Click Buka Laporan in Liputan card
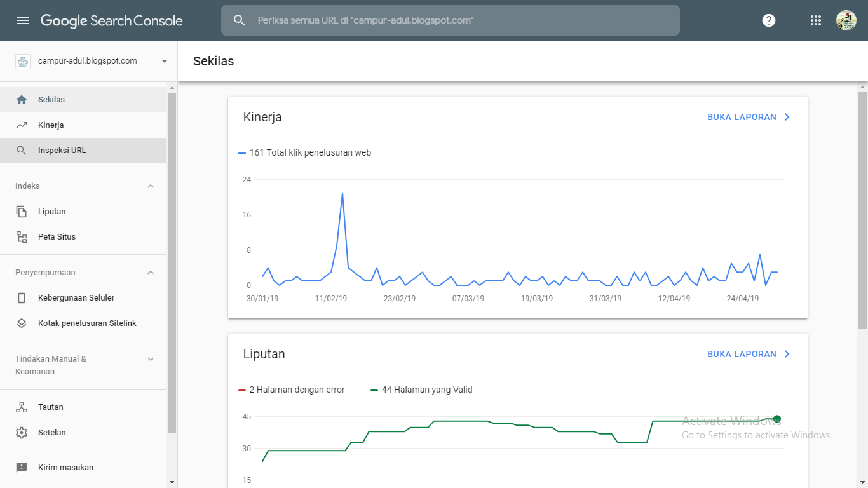 point(749,354)
